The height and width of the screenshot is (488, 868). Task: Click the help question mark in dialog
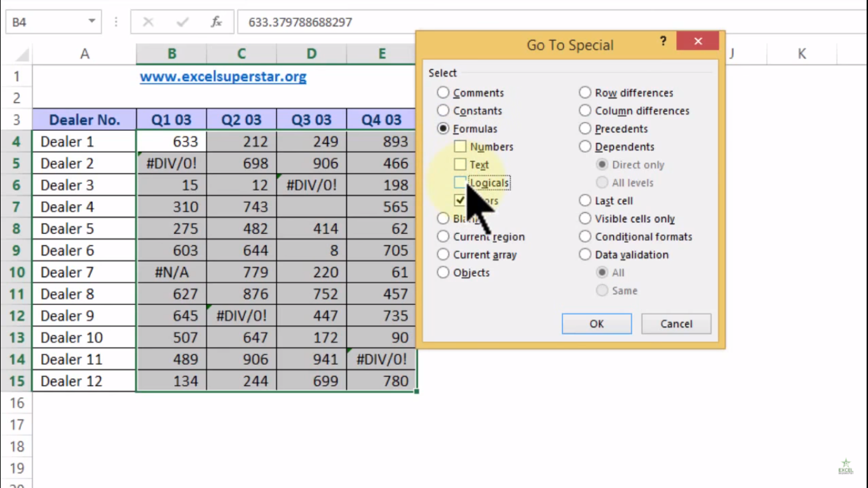[x=663, y=41]
